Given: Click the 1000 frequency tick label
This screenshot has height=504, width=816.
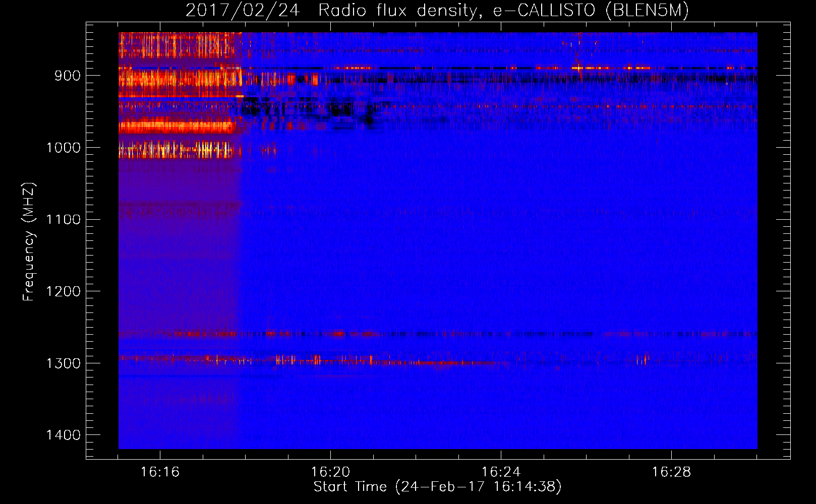Looking at the screenshot, I should (64, 148).
